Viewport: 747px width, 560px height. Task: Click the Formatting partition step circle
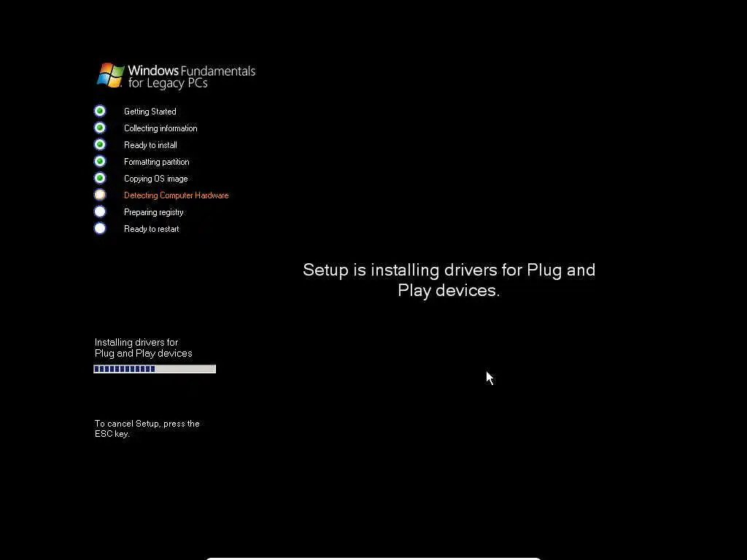click(100, 161)
